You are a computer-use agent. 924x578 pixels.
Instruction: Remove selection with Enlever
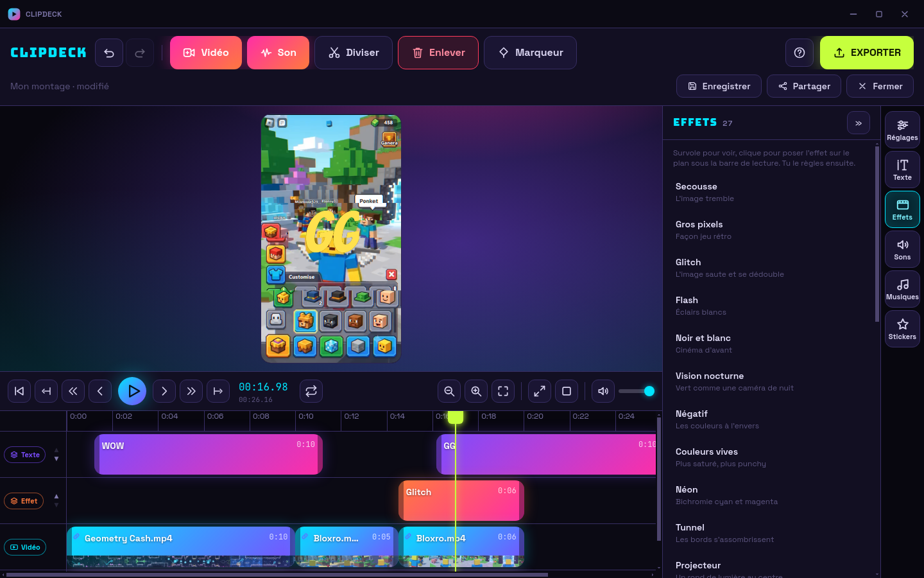click(x=438, y=53)
